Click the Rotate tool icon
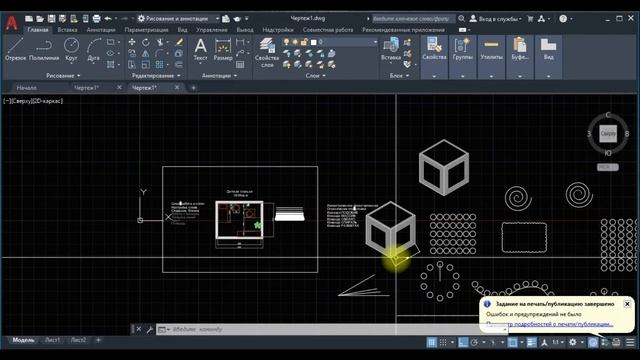This screenshot has height=360, width=640. click(x=146, y=42)
